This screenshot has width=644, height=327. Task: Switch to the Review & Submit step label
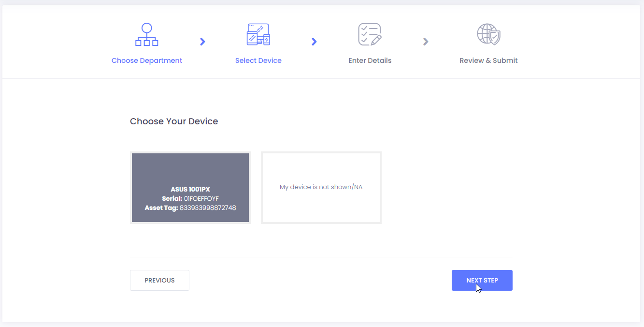488,60
